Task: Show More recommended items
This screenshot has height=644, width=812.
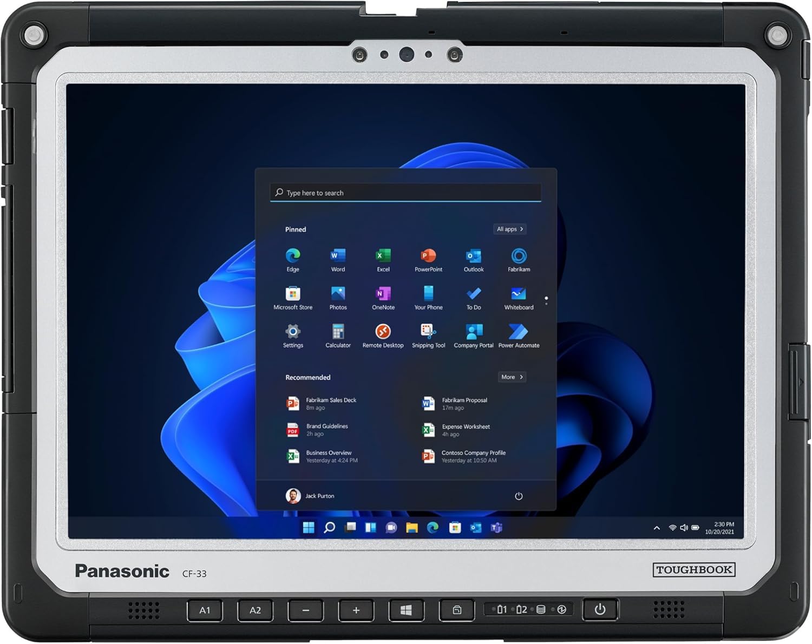Action: tap(511, 377)
